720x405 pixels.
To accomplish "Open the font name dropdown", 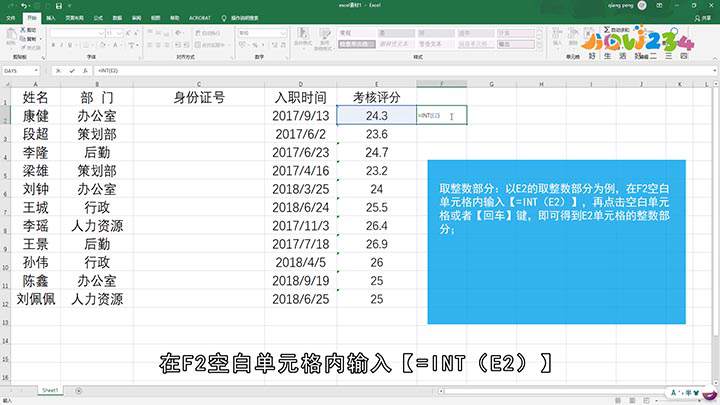I will (101, 33).
